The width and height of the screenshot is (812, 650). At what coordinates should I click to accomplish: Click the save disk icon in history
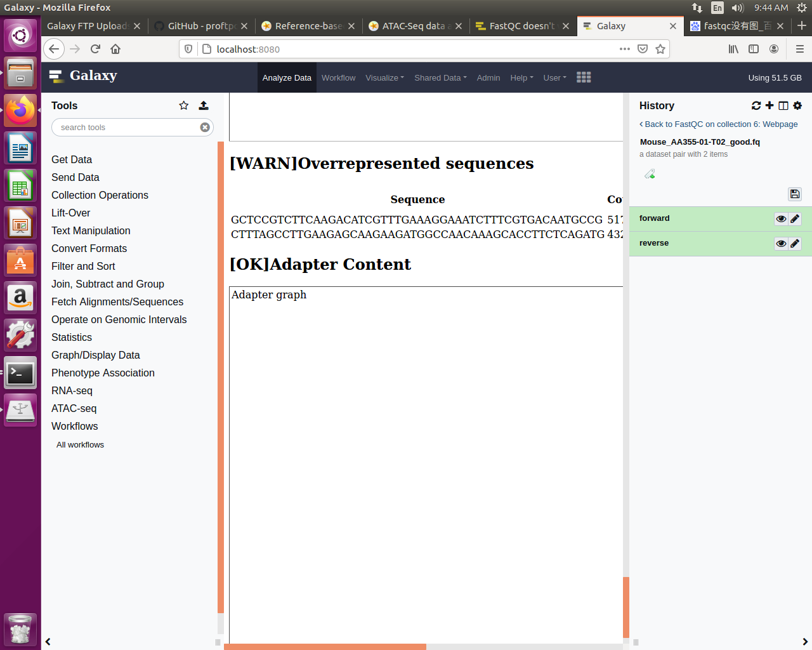795,194
